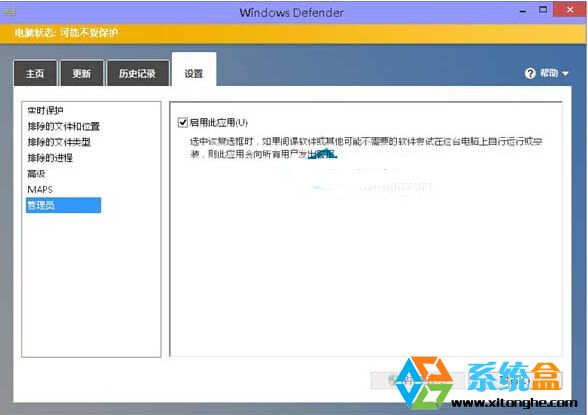Open MAPS settings entry
Viewport: 588px width, 415px height.
pyautogui.click(x=40, y=189)
